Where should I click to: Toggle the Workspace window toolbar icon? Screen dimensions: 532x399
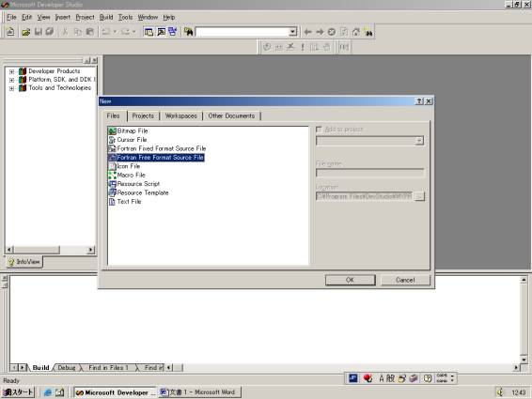coord(149,32)
